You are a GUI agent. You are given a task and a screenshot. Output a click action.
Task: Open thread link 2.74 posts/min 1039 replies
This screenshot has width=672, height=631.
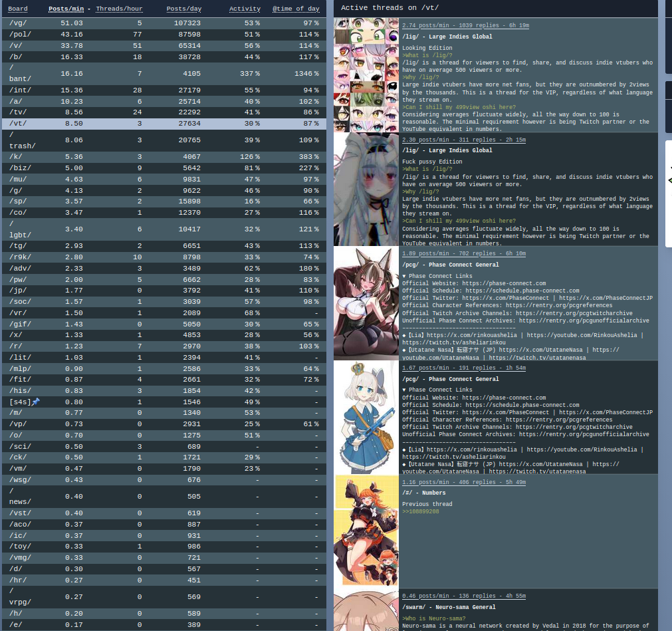click(465, 25)
